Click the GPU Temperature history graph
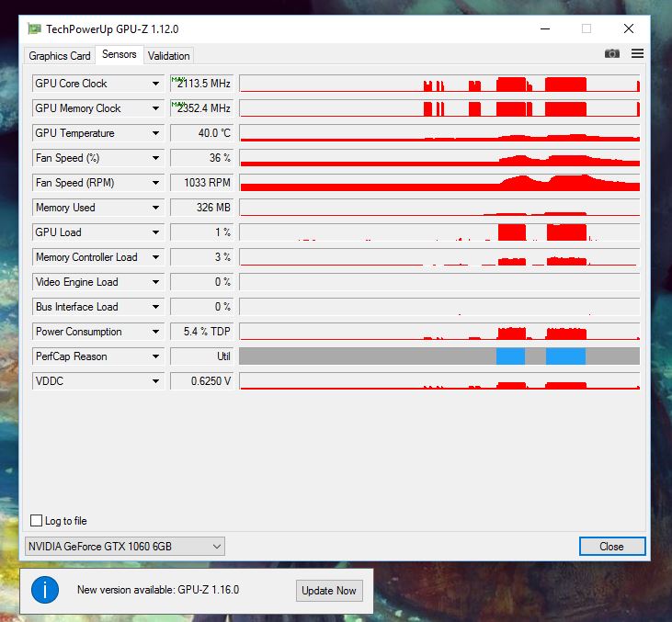 coord(439,133)
